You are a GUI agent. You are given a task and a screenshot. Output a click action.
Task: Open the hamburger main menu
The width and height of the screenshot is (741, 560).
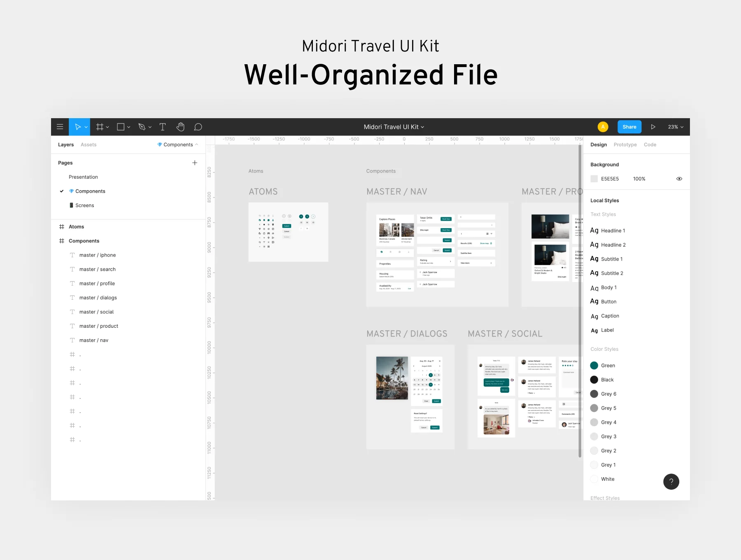coord(60,127)
